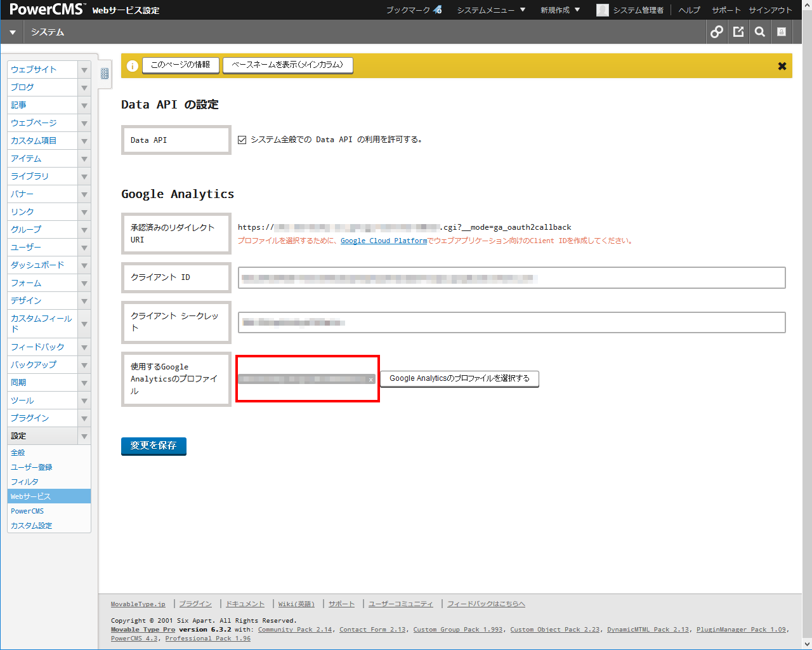Expand the 記事 sidebar menu arrow

(84, 105)
